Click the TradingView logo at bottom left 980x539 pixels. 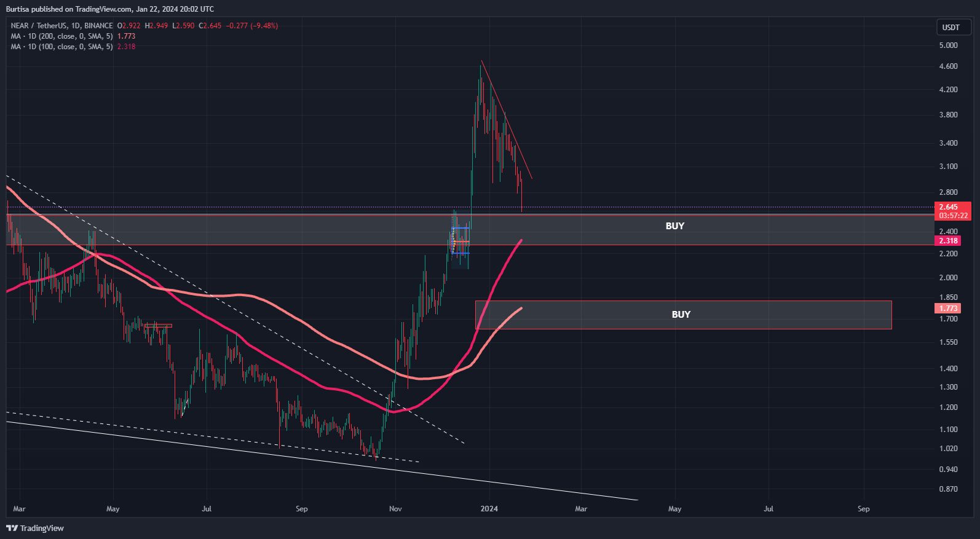tap(35, 528)
